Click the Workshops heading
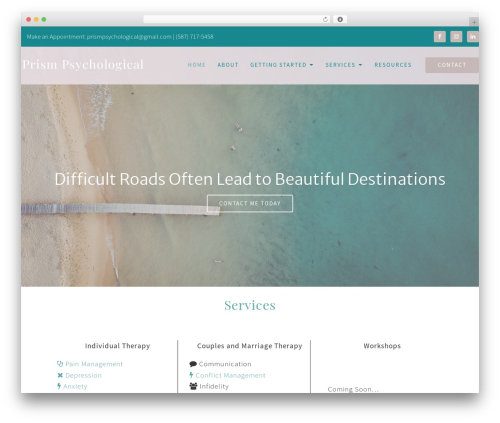This screenshot has width=500, height=423. pyautogui.click(x=382, y=346)
